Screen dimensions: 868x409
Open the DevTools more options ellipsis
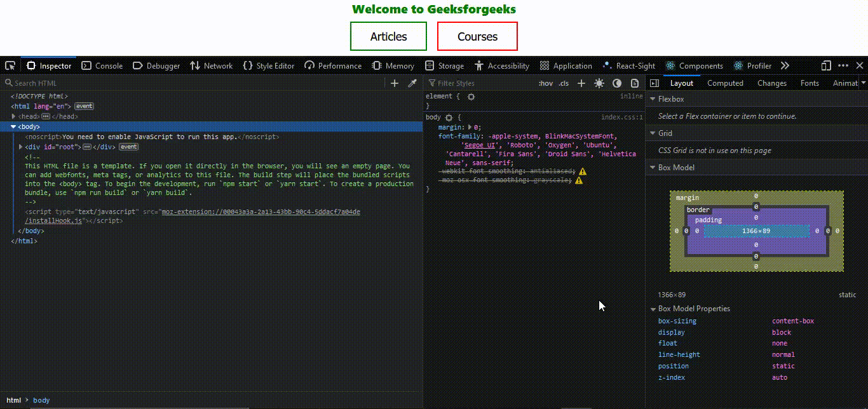click(843, 65)
